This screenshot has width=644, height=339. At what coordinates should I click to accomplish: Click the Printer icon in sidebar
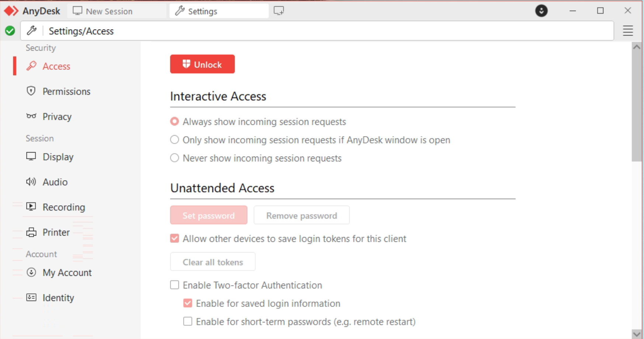(32, 232)
